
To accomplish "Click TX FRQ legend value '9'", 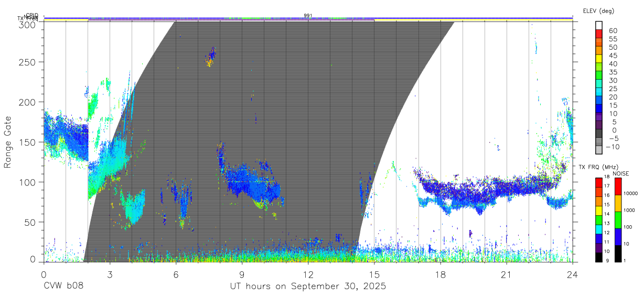I will click(608, 261).
